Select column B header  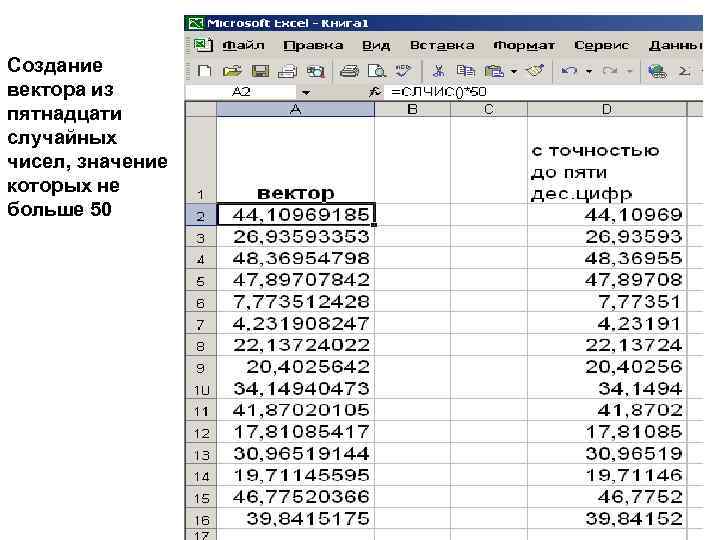[412, 109]
